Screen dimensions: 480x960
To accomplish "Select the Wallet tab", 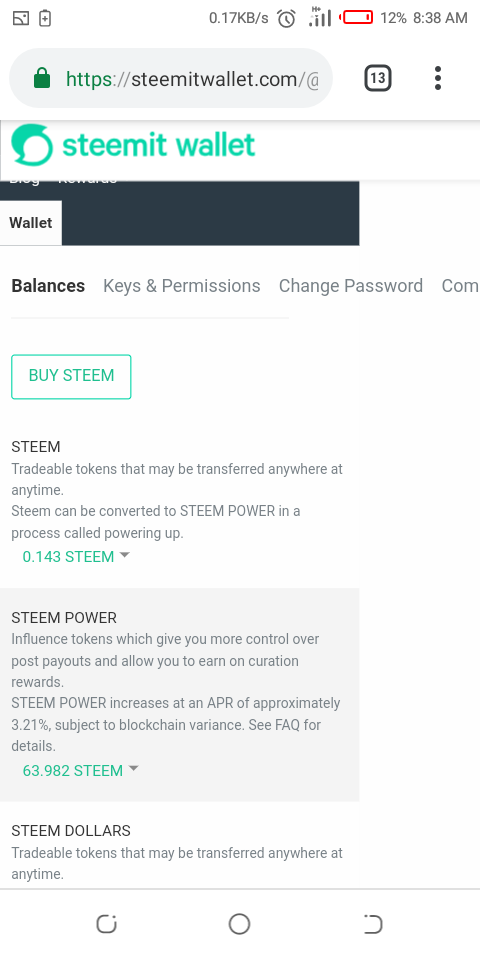I will point(31,223).
